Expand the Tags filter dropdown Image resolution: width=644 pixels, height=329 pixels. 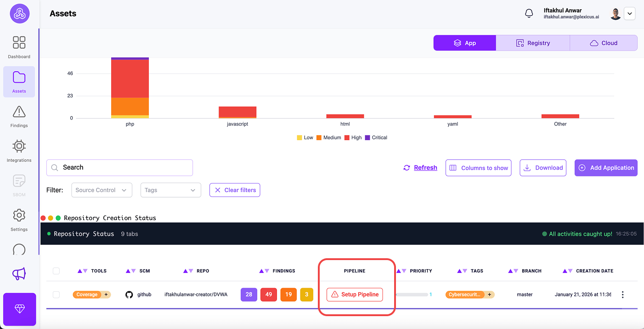(x=170, y=190)
